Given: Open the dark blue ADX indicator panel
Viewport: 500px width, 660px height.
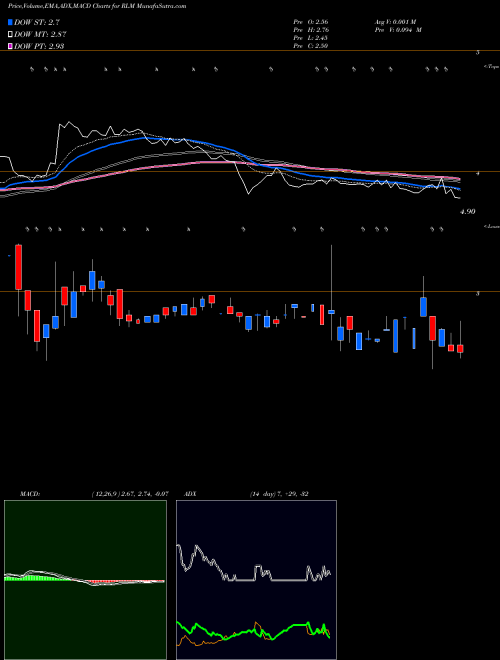Looking at the screenshot, I should [x=256, y=580].
